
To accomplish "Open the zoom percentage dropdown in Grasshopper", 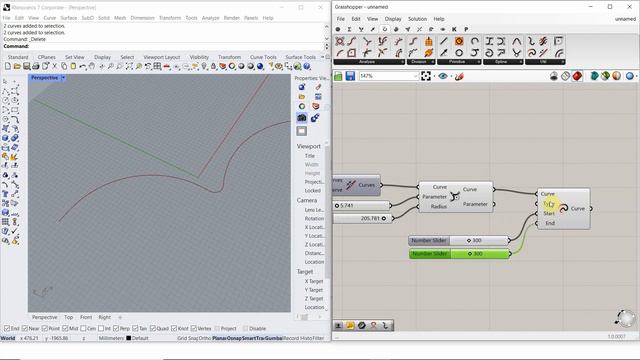I will [415, 76].
